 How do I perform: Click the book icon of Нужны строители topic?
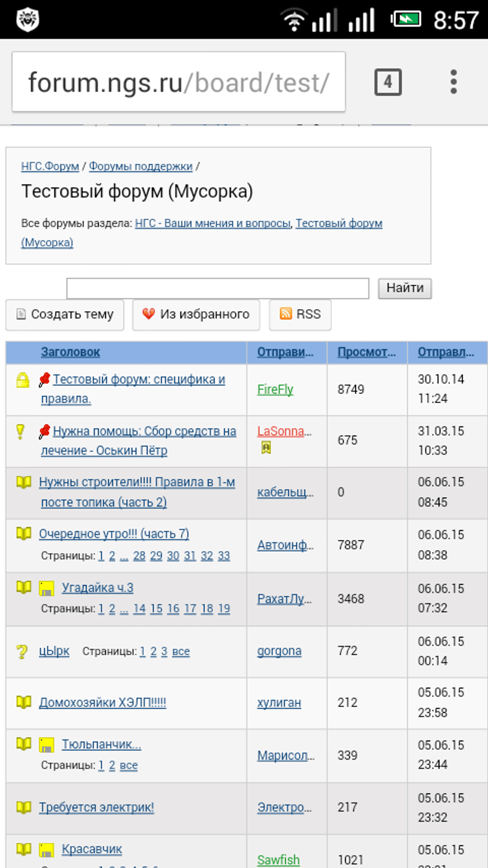(x=23, y=482)
